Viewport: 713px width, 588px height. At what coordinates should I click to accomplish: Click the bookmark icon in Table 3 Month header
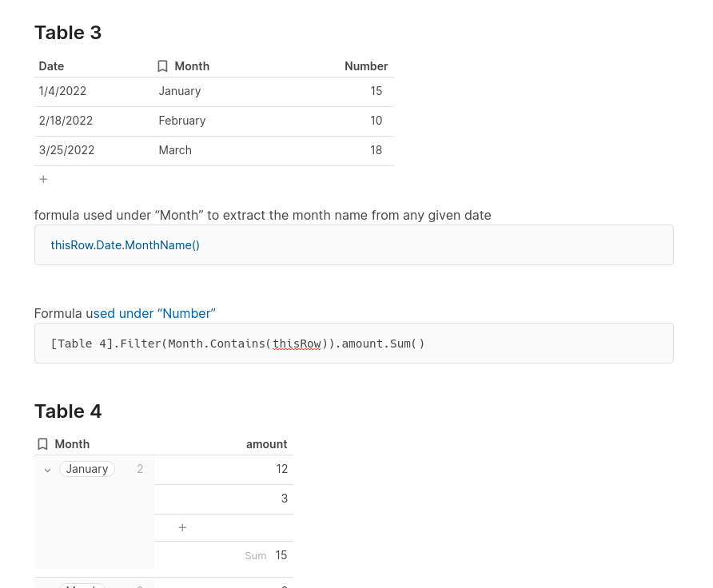coord(162,66)
